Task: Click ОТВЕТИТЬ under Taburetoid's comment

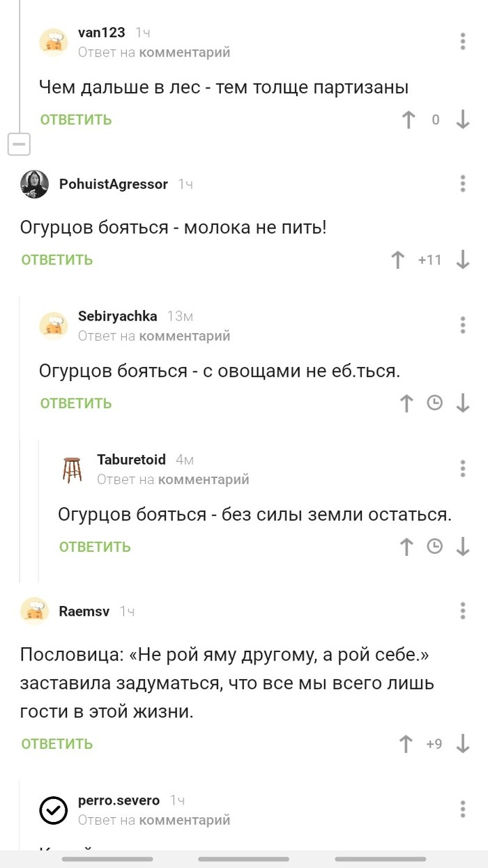Action: coord(95,547)
